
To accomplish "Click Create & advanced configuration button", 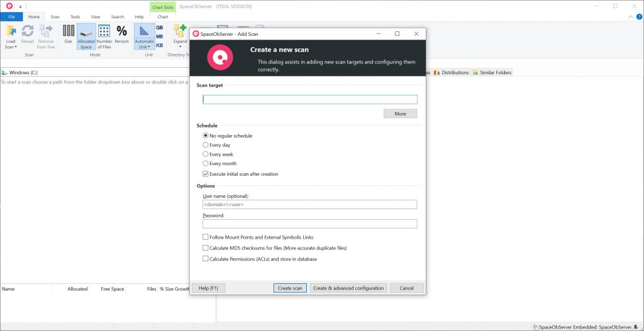I will [348, 288].
